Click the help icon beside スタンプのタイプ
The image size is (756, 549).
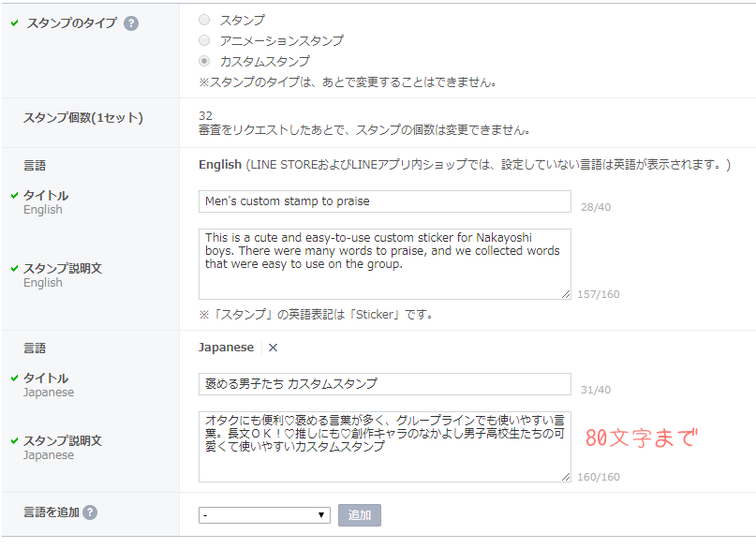point(131,23)
